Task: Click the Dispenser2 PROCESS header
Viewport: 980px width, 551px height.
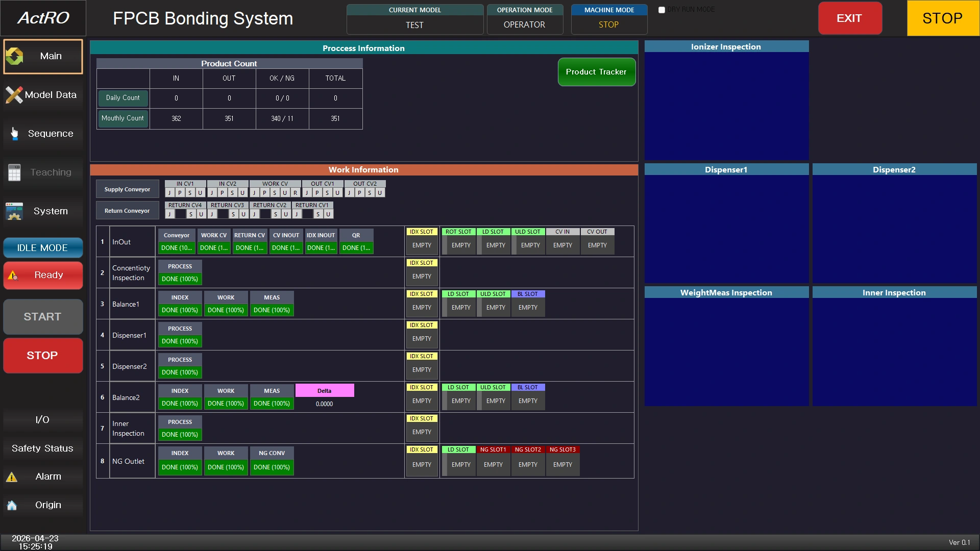Action: 180,360
